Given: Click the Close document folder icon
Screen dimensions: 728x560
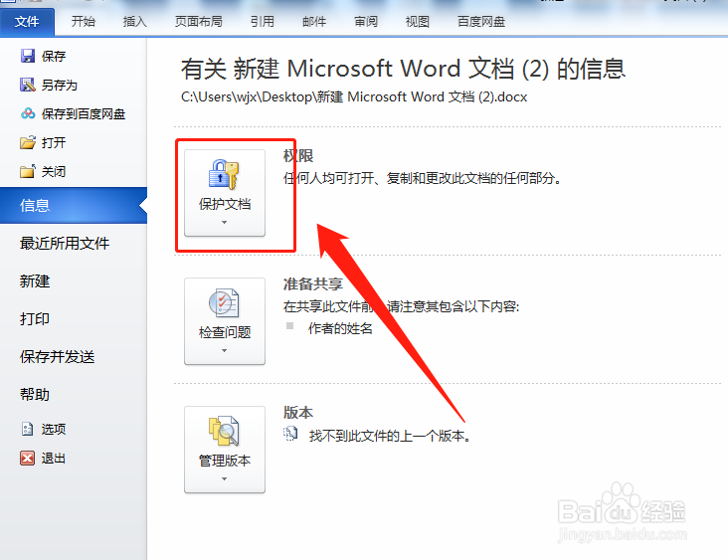Looking at the screenshot, I should (28, 171).
